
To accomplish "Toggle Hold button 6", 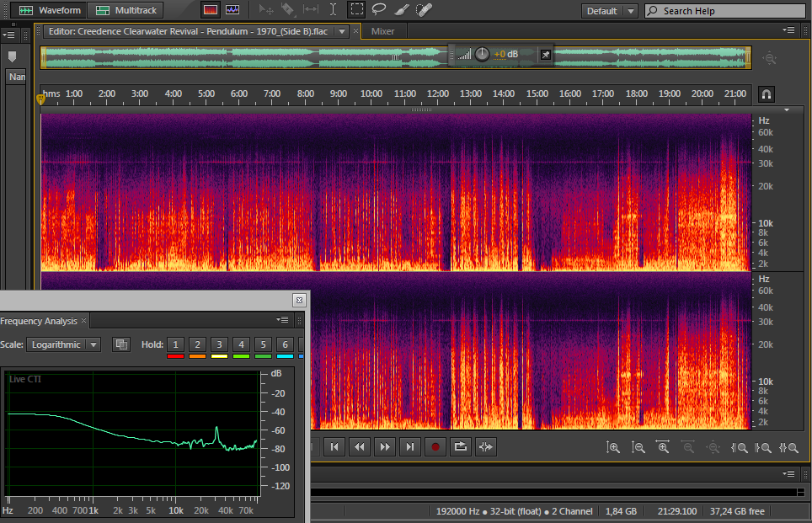I will [285, 344].
